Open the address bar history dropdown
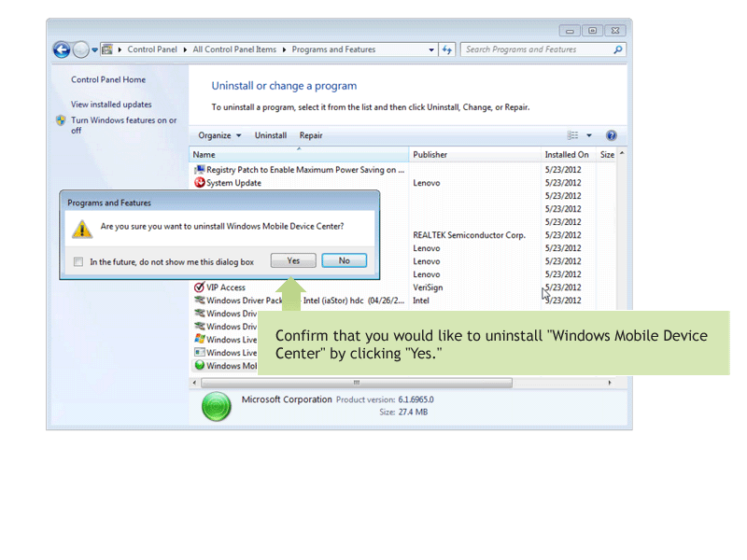Screen dimensions: 747x560 click(431, 49)
